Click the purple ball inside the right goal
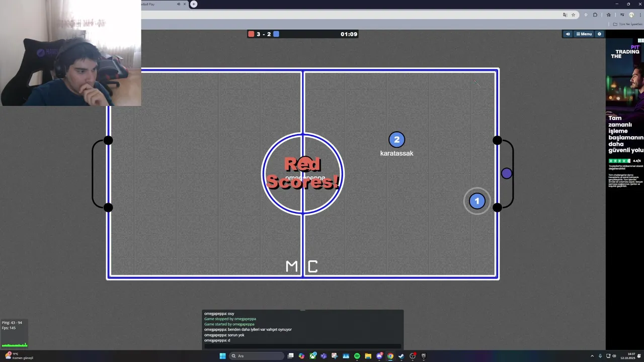Image resolution: width=644 pixels, height=362 pixels. pos(507,173)
